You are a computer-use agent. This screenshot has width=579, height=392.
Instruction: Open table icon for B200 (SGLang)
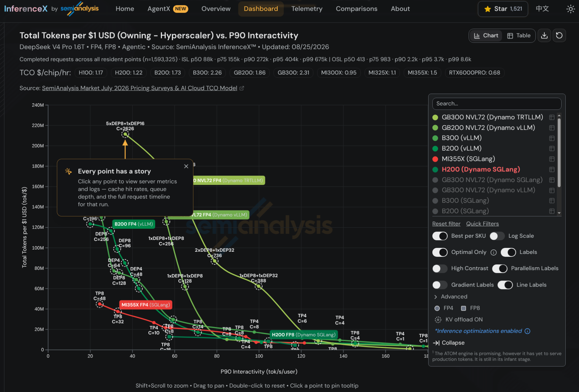(x=552, y=211)
